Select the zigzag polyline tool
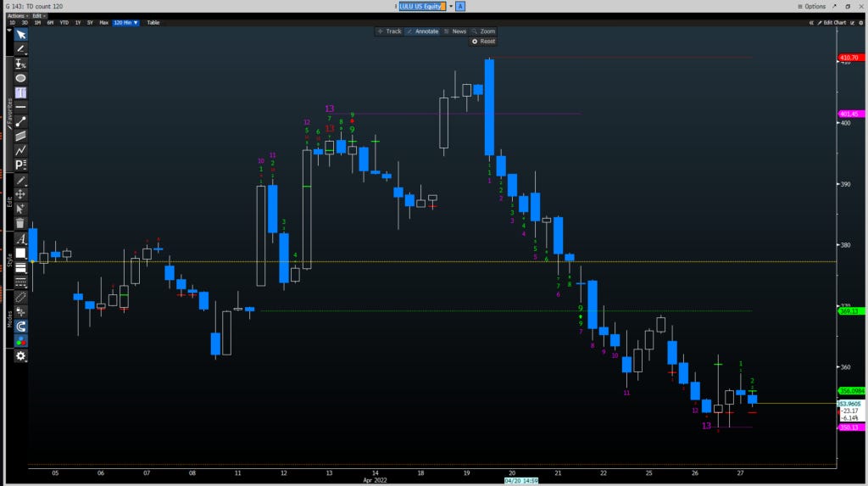 pyautogui.click(x=20, y=150)
